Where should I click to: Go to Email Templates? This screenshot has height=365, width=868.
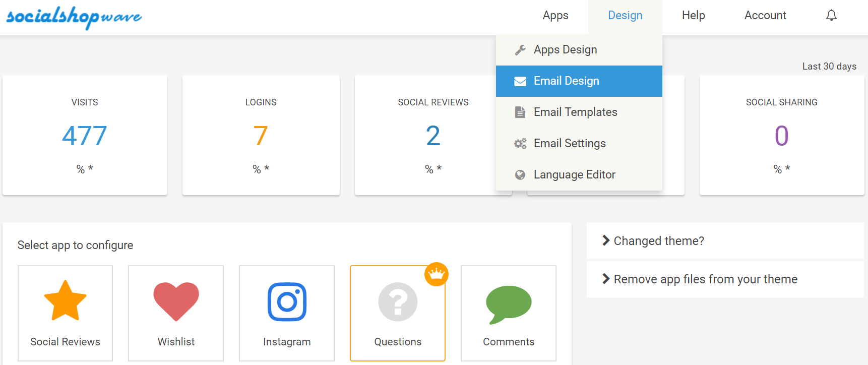(x=575, y=112)
